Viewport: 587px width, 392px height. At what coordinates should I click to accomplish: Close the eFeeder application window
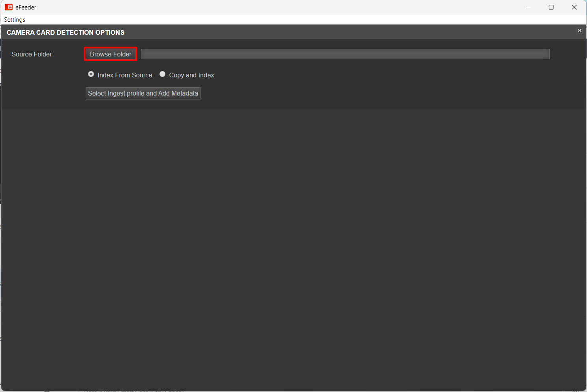pos(574,7)
